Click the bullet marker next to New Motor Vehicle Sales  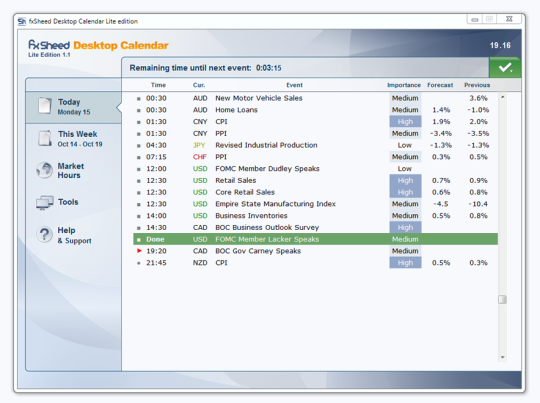coord(139,99)
